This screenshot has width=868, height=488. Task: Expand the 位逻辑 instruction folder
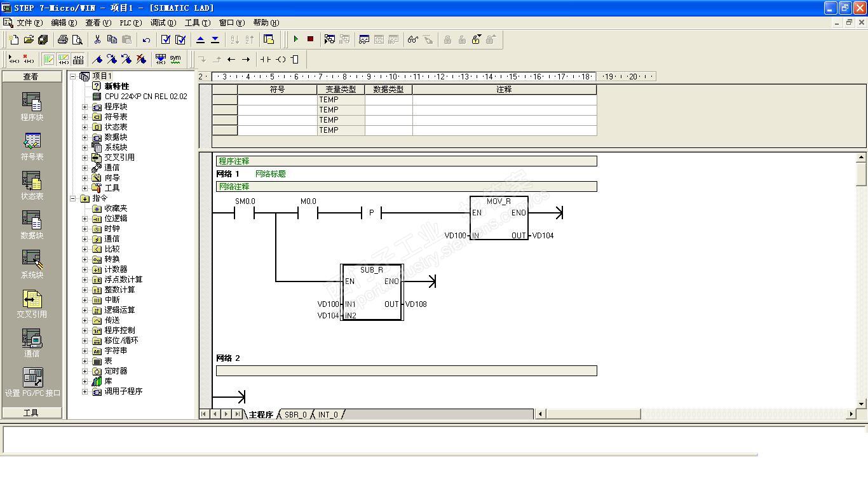tap(85, 219)
